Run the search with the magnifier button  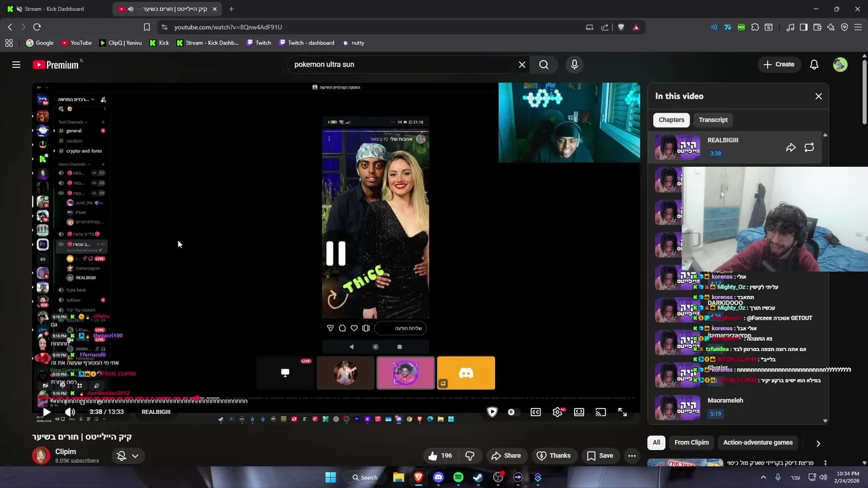pyautogui.click(x=544, y=64)
